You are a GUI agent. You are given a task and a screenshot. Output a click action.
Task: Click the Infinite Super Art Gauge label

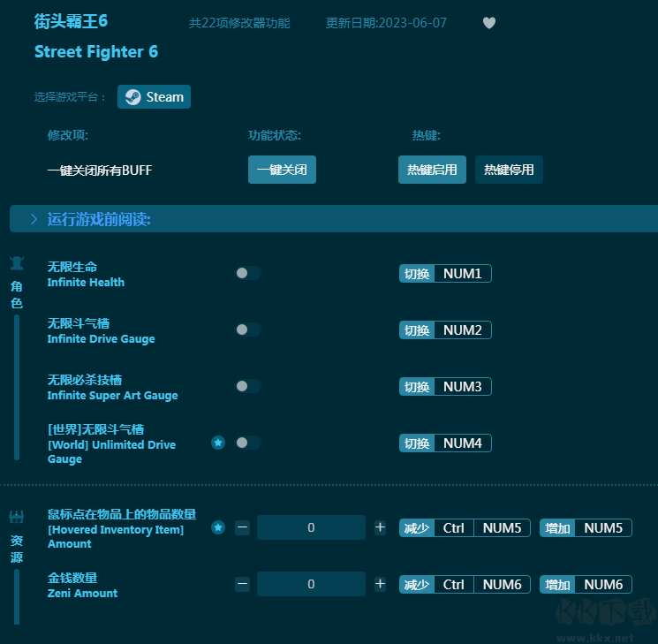coord(112,396)
